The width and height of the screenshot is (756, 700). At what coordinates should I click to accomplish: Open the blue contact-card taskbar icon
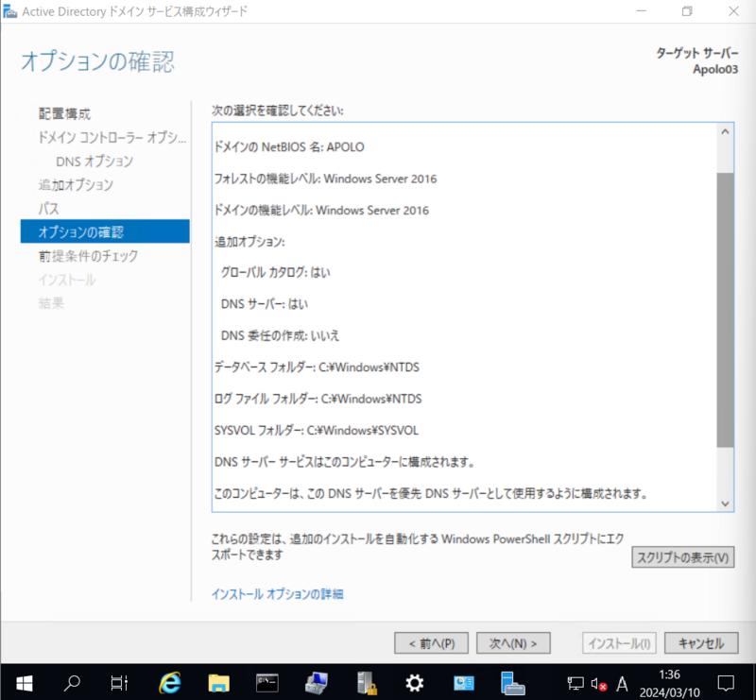coord(464,683)
